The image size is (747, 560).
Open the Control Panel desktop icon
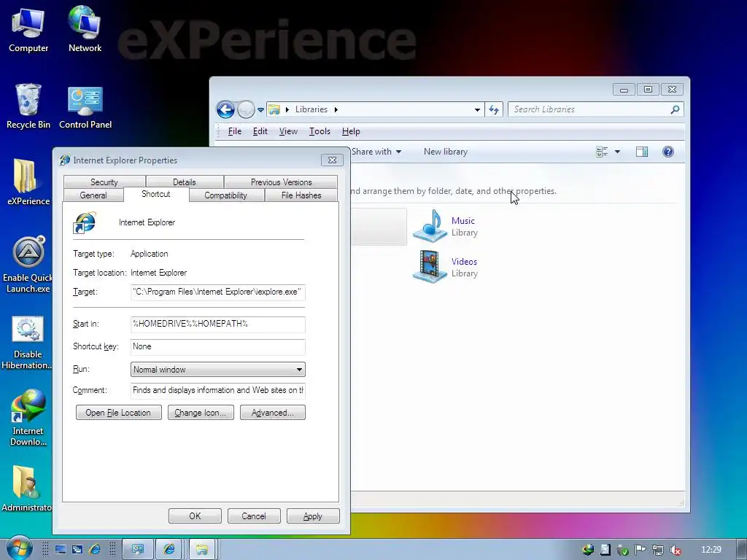click(85, 108)
